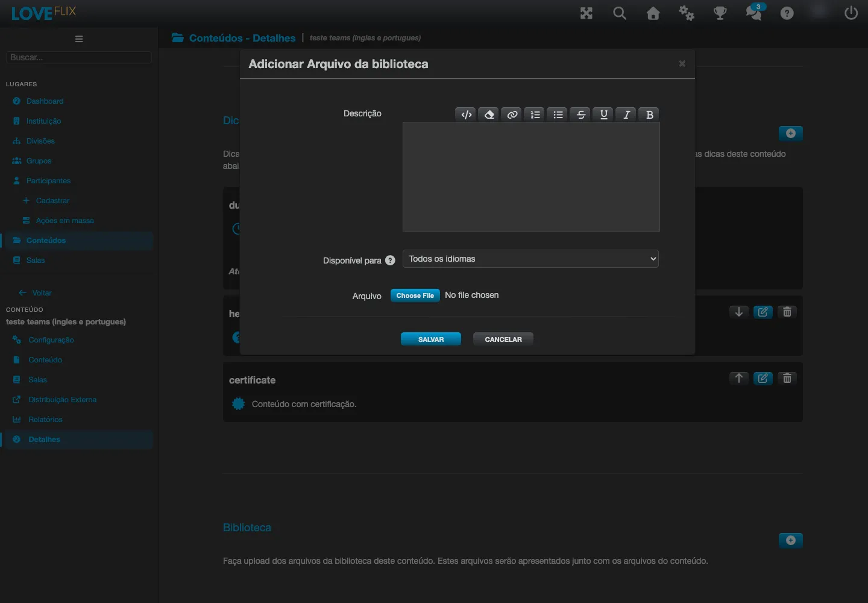The height and width of the screenshot is (603, 868).
Task: Click the Choose File button
Action: [415, 295]
